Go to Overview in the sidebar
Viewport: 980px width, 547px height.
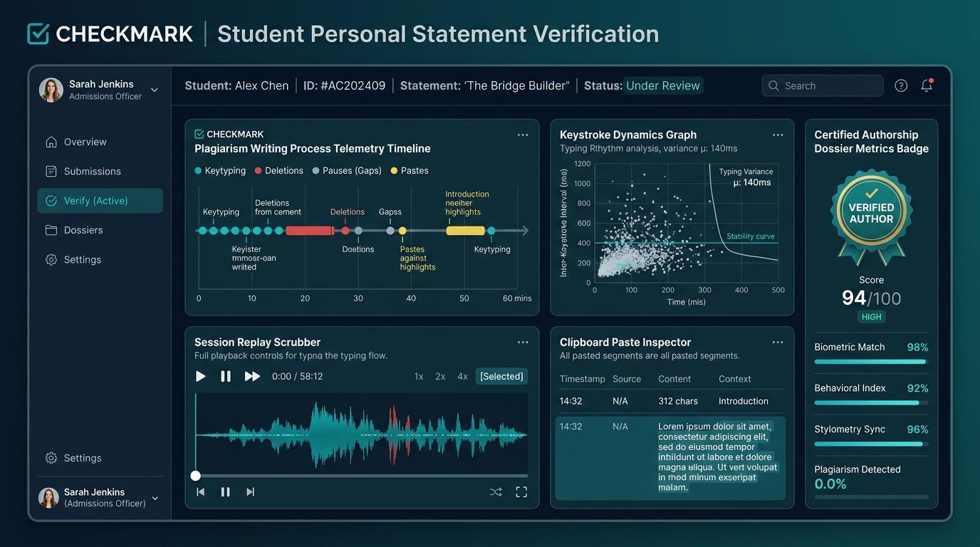point(100,142)
